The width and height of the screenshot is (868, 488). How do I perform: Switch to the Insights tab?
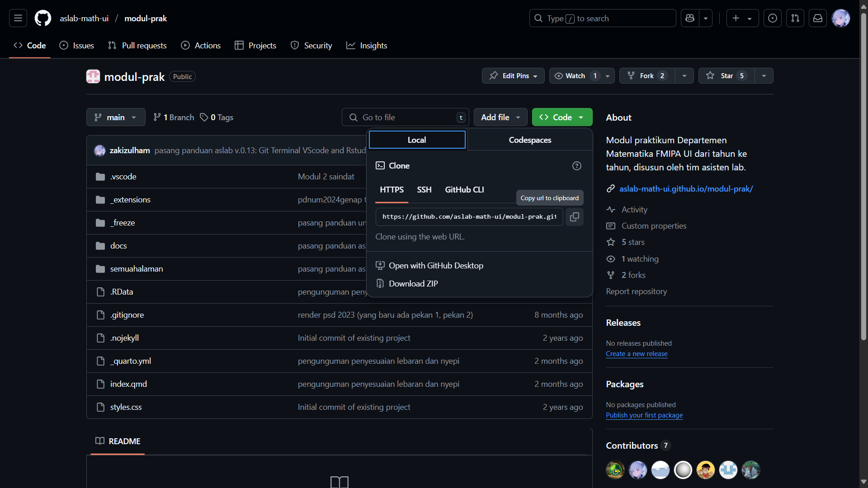[367, 45]
